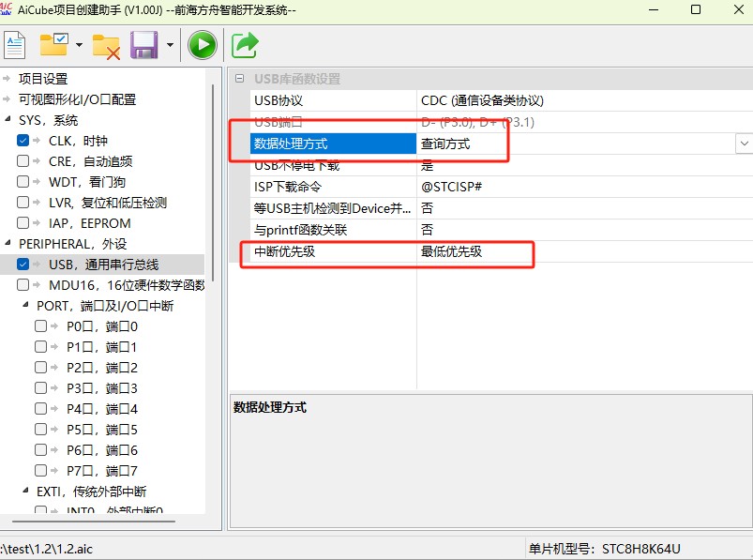Tick the P5口, 端口5 checkbox
Viewport: 753px width, 560px height.
click(x=41, y=430)
